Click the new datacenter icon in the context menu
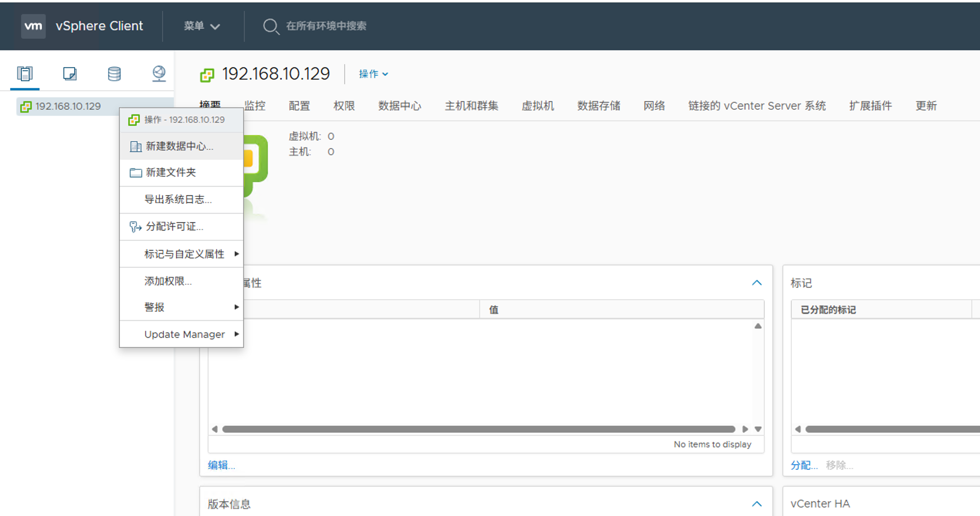Image resolution: width=980 pixels, height=516 pixels. click(x=136, y=147)
